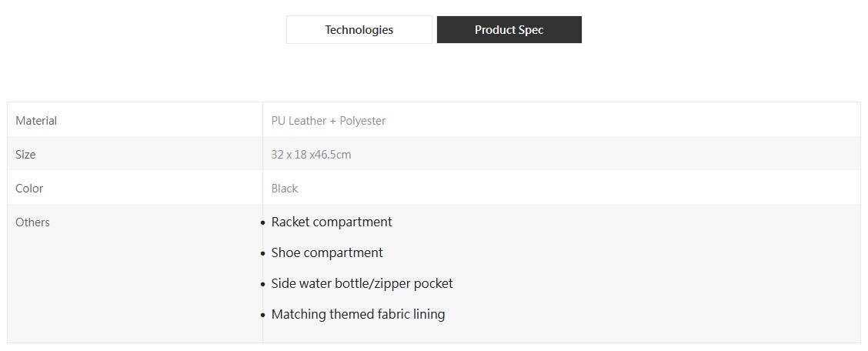Click bullet point before Racket compartment
Screen dimensions: 868x351
(x=263, y=223)
